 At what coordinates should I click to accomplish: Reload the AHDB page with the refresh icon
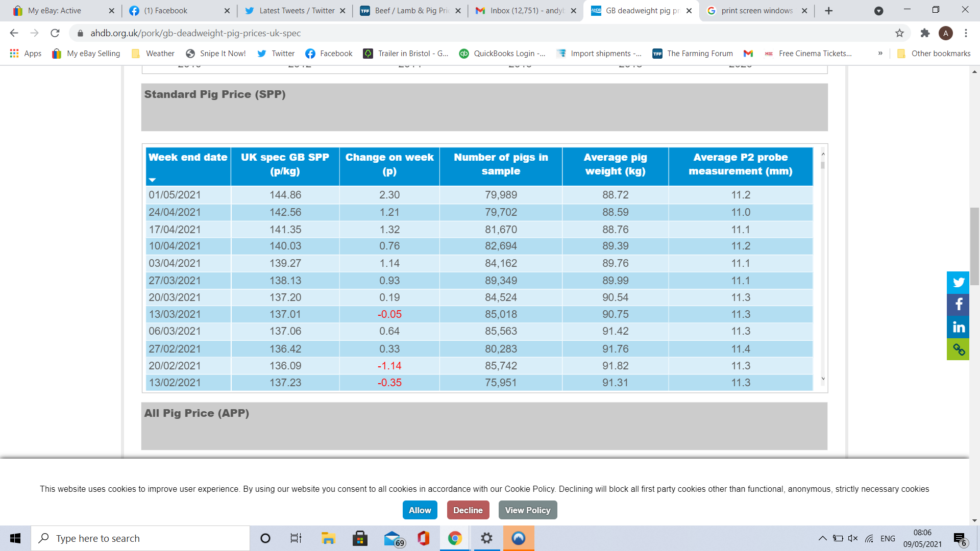click(x=55, y=33)
